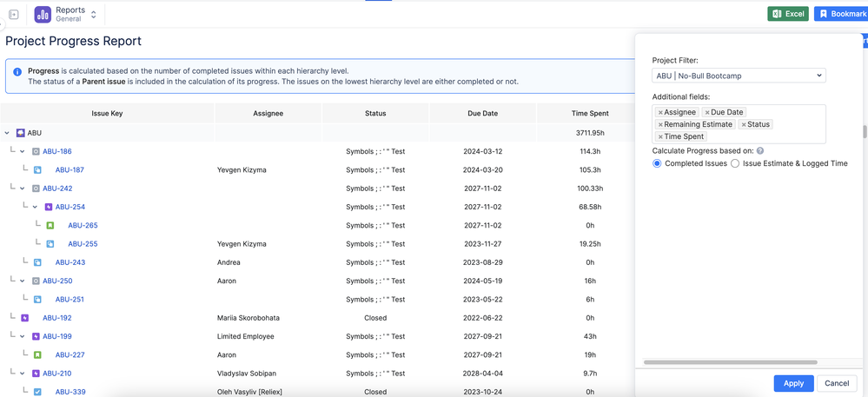This screenshot has width=868, height=397.
Task: Export the report with Excel button
Action: (x=787, y=14)
